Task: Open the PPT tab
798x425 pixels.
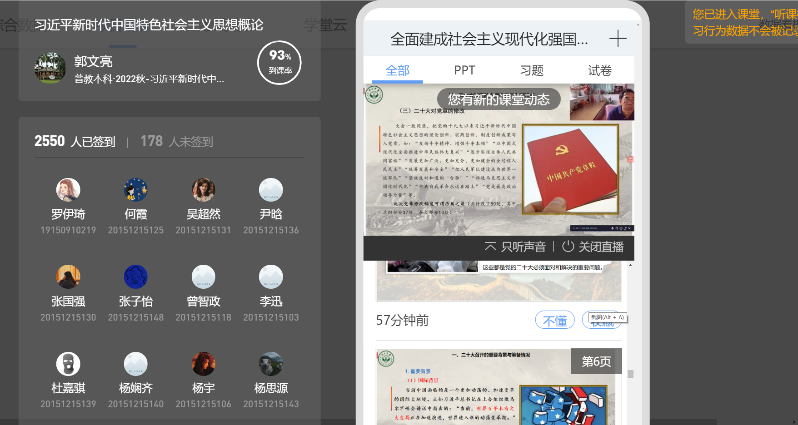Action: [464, 70]
